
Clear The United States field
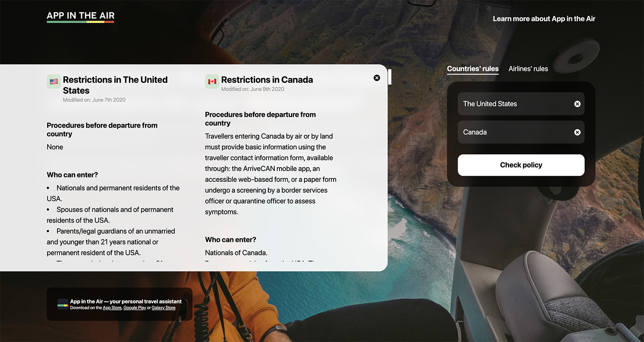point(577,104)
